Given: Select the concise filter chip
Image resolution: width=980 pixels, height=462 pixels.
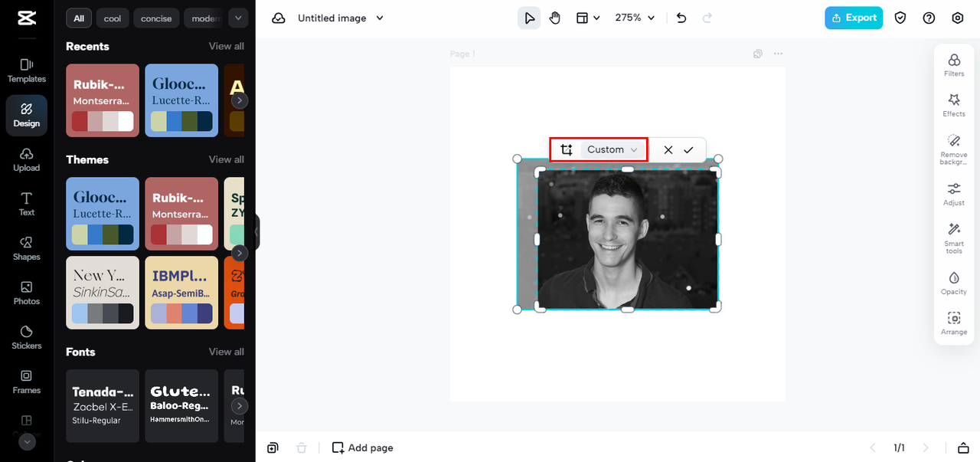Looking at the screenshot, I should 156,18.
